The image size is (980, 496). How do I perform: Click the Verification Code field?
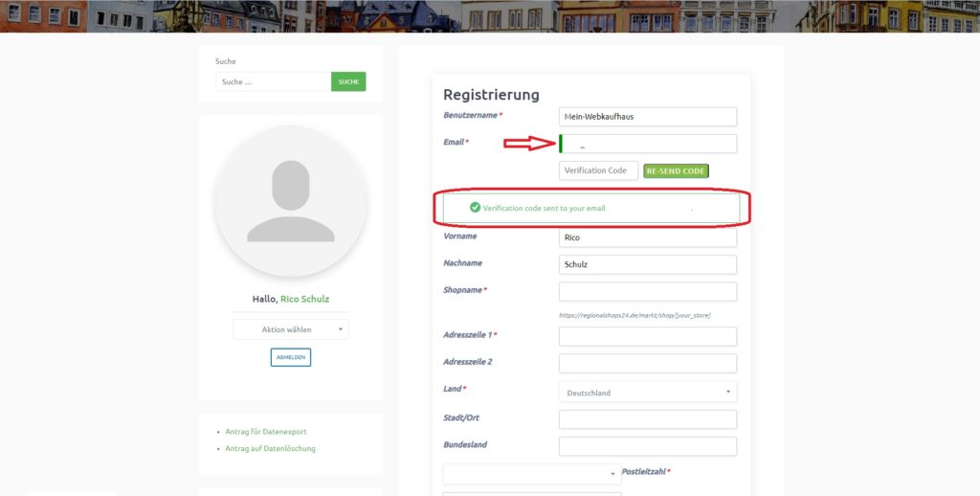pos(598,170)
